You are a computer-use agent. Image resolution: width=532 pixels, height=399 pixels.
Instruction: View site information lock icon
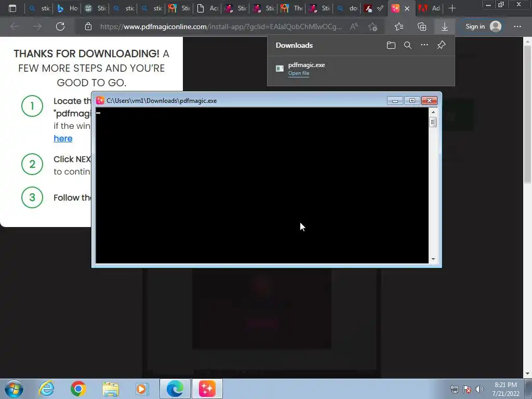tap(88, 26)
